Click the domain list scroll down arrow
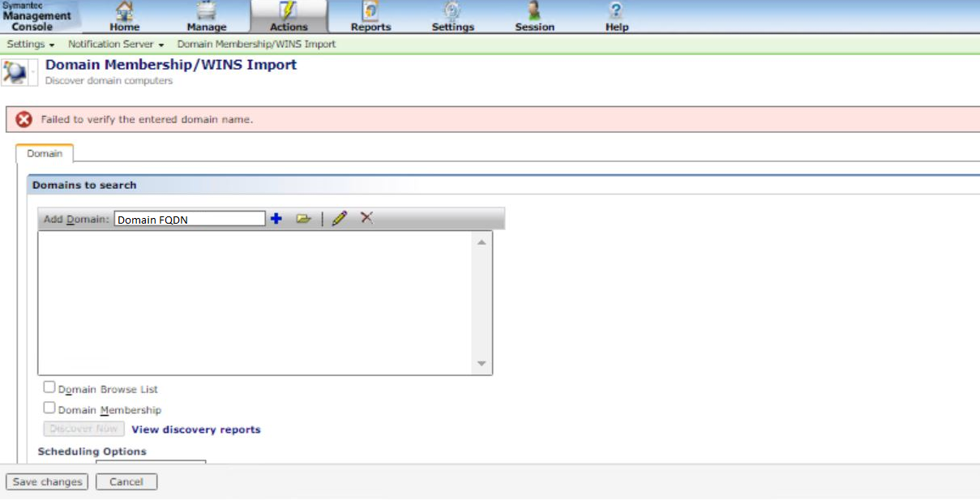This screenshot has height=500, width=980. (x=481, y=364)
